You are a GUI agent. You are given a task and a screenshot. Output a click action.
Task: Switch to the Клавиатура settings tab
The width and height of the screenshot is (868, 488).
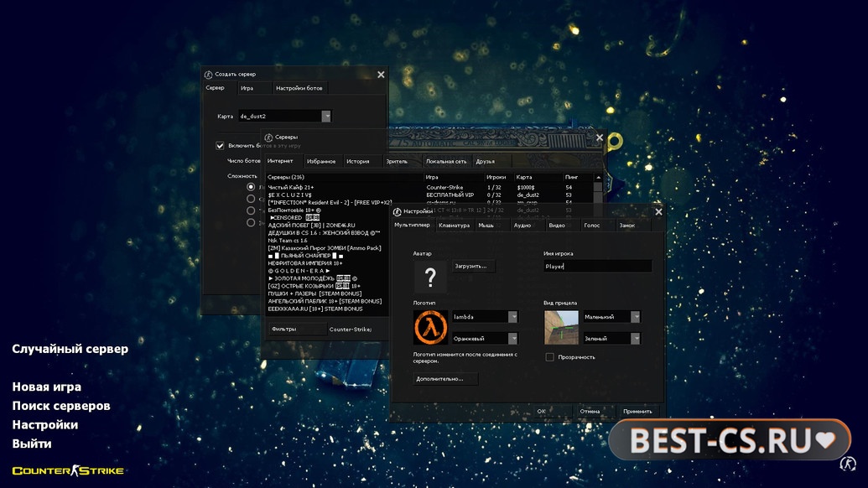pos(454,226)
